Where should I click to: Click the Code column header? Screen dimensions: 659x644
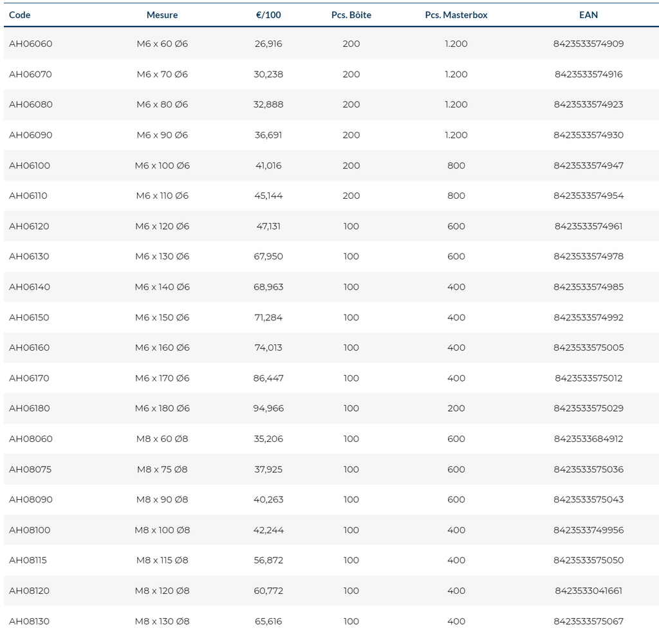20,15
